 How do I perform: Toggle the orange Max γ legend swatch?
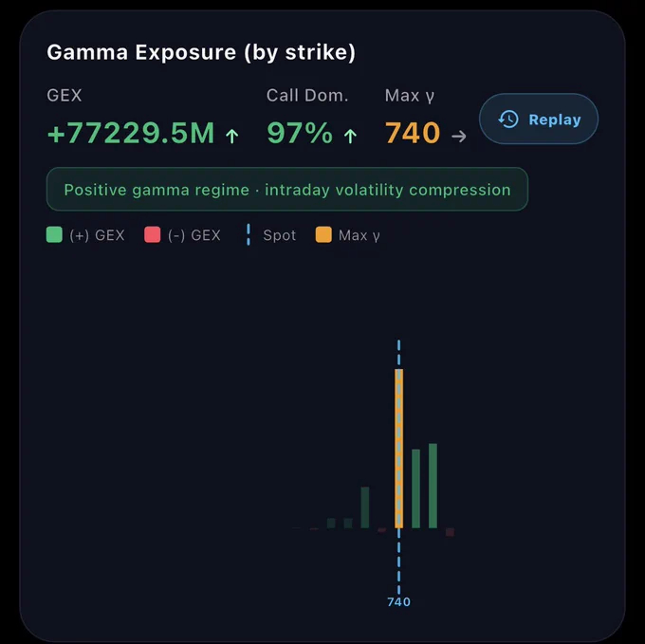(x=323, y=235)
